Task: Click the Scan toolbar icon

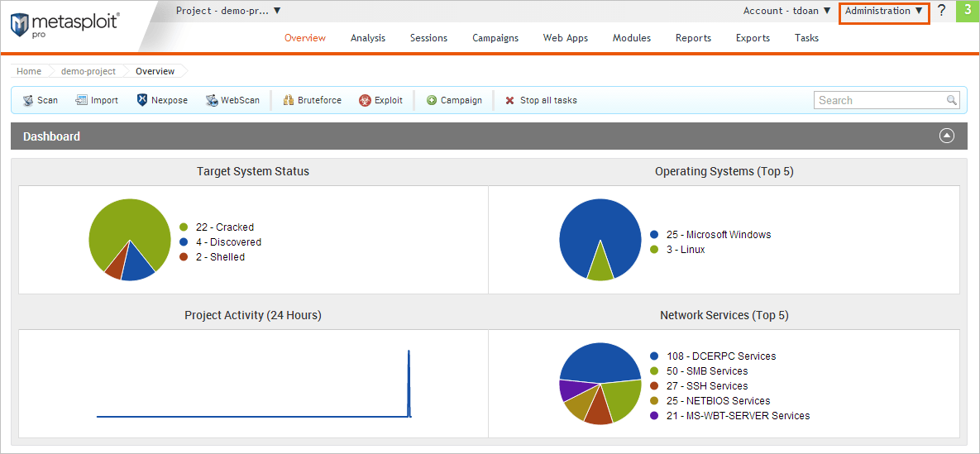Action: click(28, 100)
